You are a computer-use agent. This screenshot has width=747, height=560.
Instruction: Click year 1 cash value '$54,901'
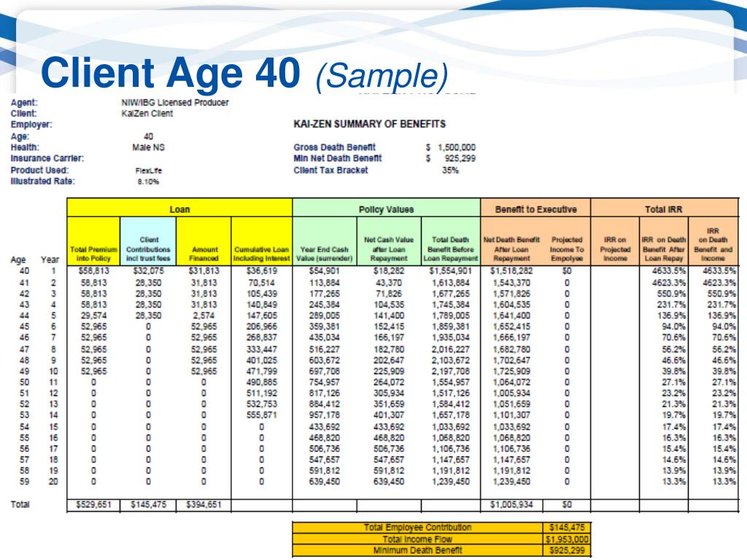point(325,271)
